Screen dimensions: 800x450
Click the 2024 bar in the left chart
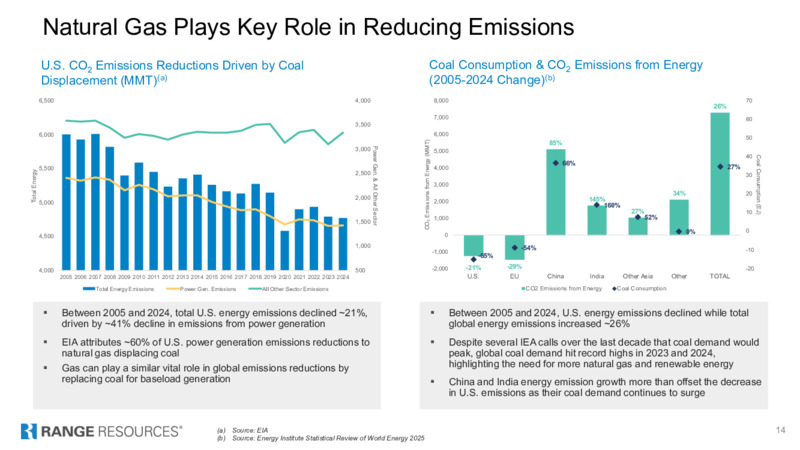[x=343, y=244]
